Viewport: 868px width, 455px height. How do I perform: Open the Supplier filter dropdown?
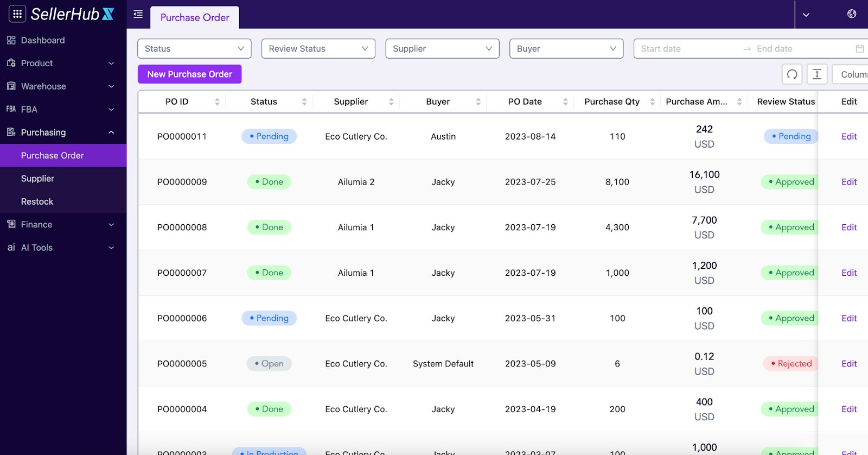pyautogui.click(x=442, y=49)
